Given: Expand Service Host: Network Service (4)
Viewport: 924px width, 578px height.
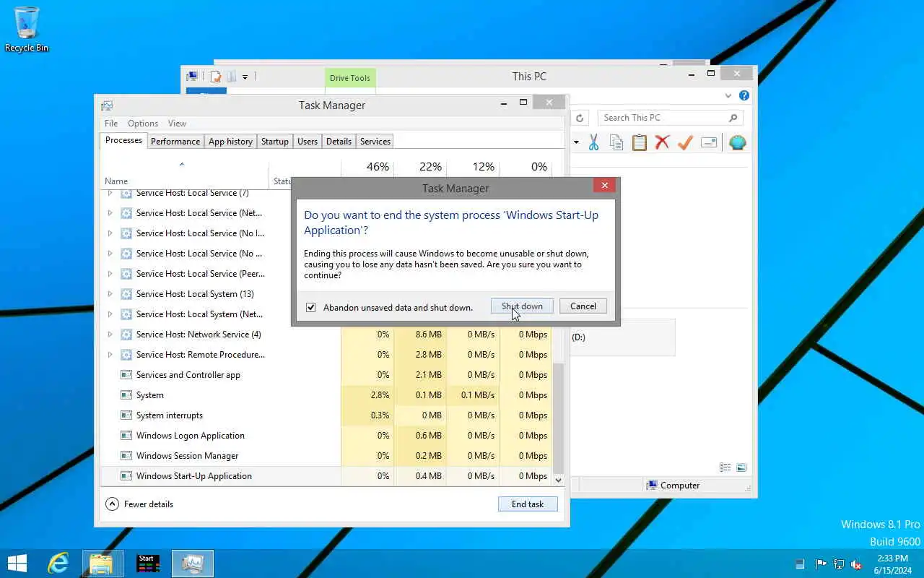Looking at the screenshot, I should point(110,335).
